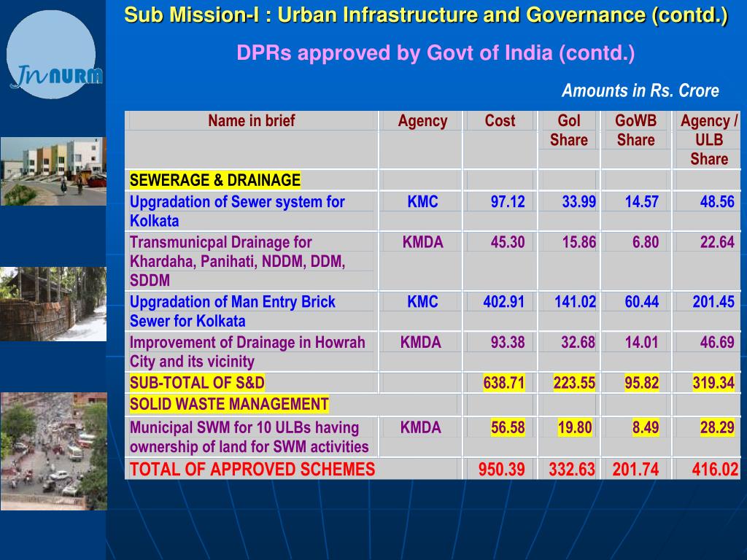Click total GoWB share 201.74
Image resolution: width=747 pixels, height=560 pixels.
pyautogui.click(x=635, y=470)
